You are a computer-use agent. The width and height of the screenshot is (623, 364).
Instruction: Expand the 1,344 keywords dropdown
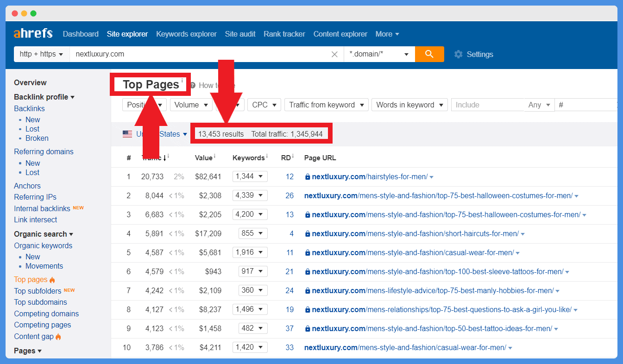(x=250, y=176)
